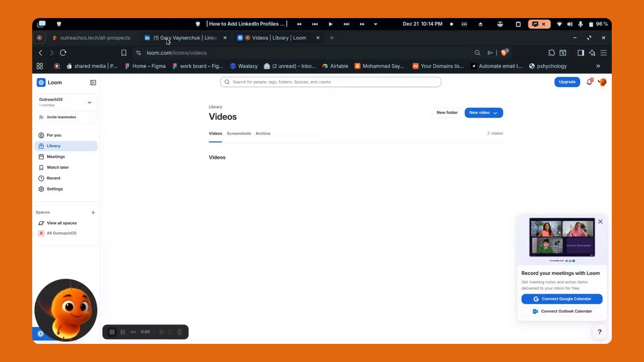
Task: Click the camera bubble mascot avatar
Action: point(66,310)
